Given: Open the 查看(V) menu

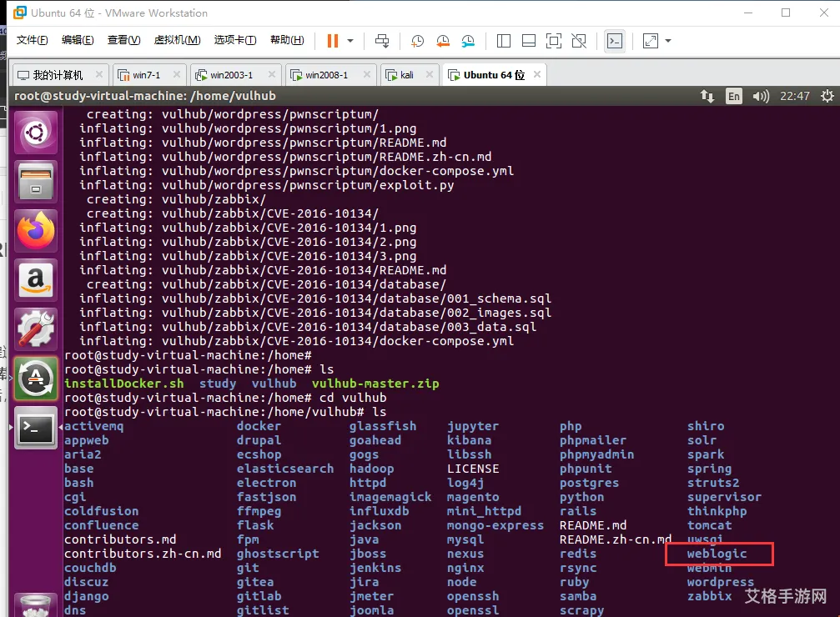Looking at the screenshot, I should click(123, 40).
